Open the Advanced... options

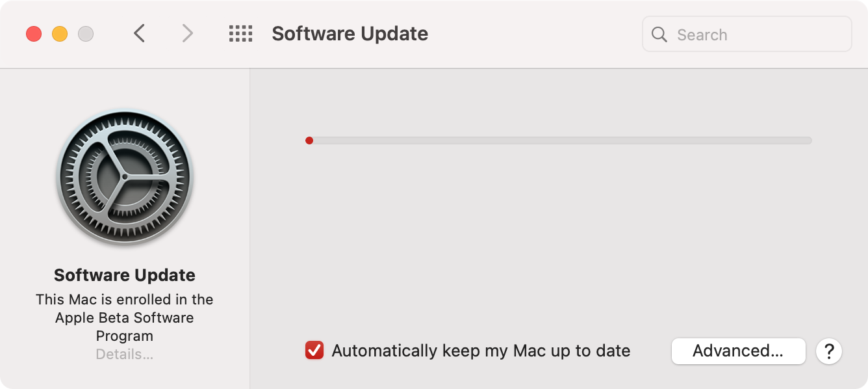[x=738, y=351]
